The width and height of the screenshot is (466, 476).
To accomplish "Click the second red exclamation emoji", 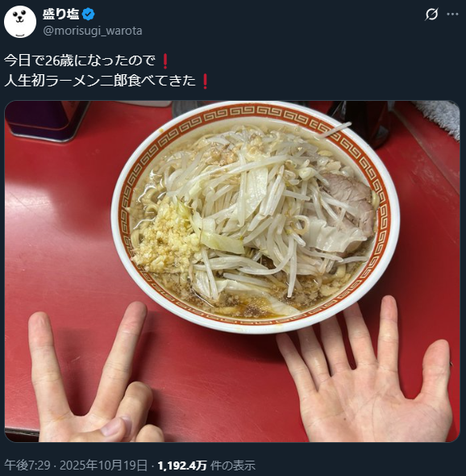I will pyautogui.click(x=205, y=81).
